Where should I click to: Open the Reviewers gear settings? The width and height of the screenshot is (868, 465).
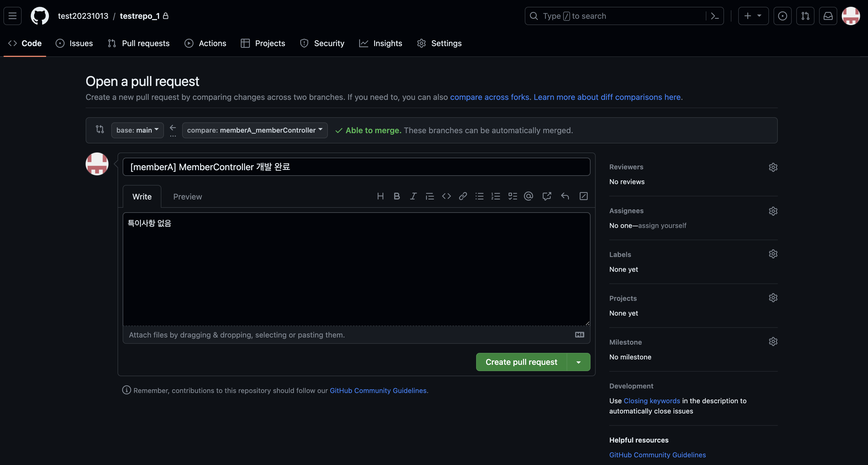tap(773, 167)
